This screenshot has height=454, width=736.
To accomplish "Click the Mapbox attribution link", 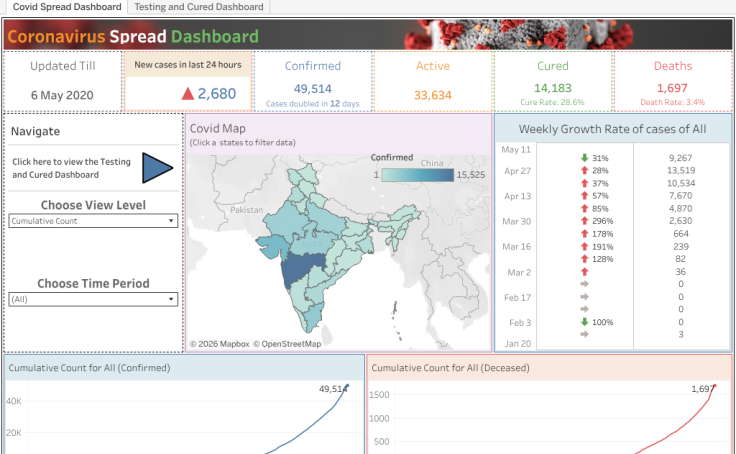I will (219, 344).
